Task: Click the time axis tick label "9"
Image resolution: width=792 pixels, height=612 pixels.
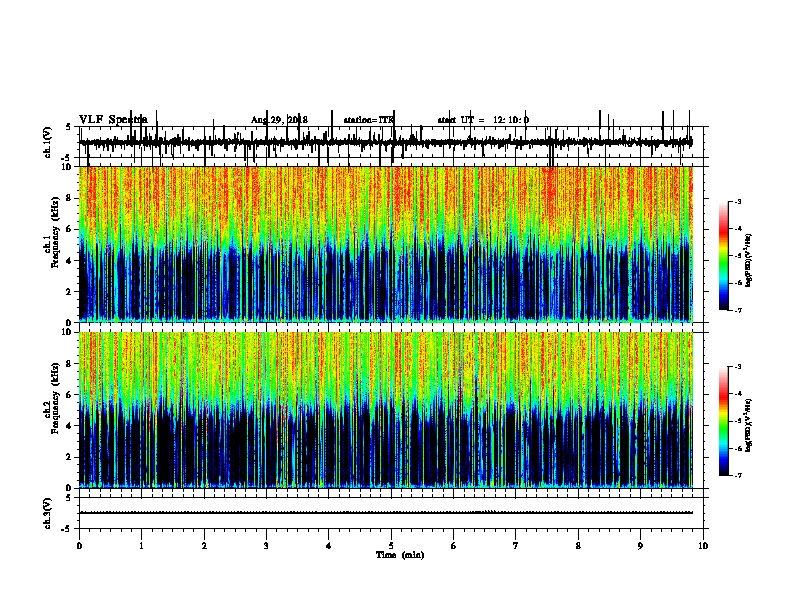Action: pos(640,546)
